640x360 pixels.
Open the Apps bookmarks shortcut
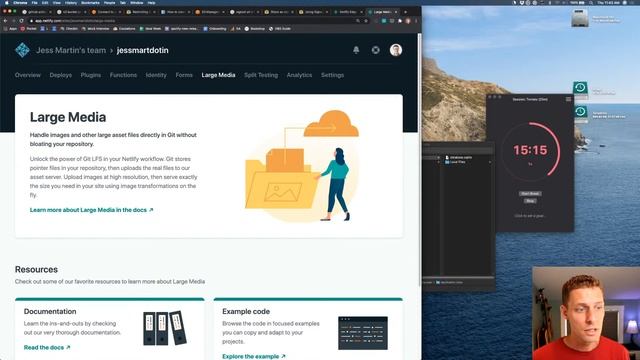click(x=10, y=29)
